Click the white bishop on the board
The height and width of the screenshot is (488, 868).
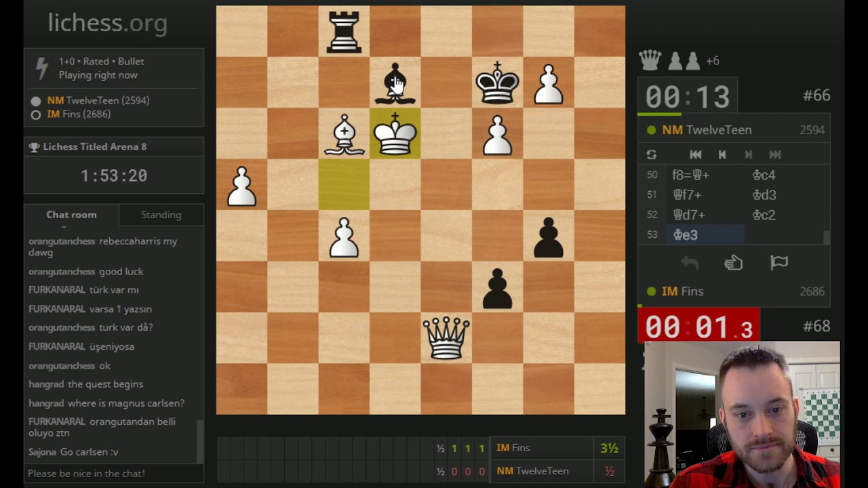tap(344, 134)
